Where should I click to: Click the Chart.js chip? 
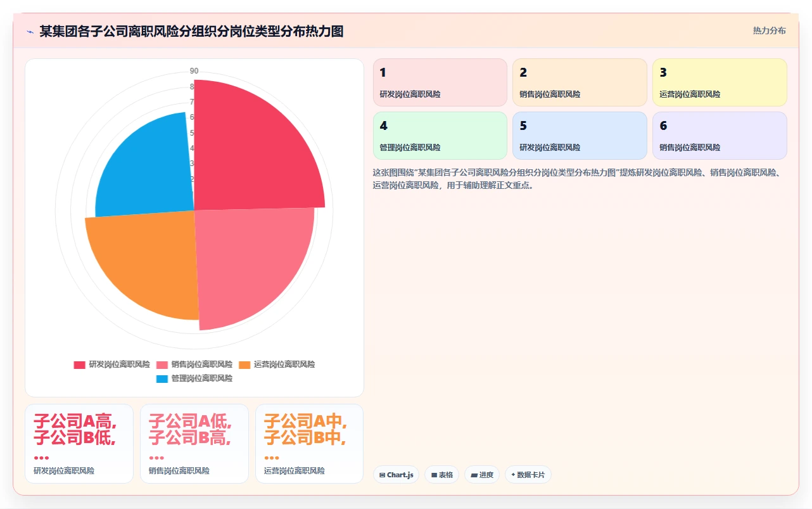pos(396,475)
